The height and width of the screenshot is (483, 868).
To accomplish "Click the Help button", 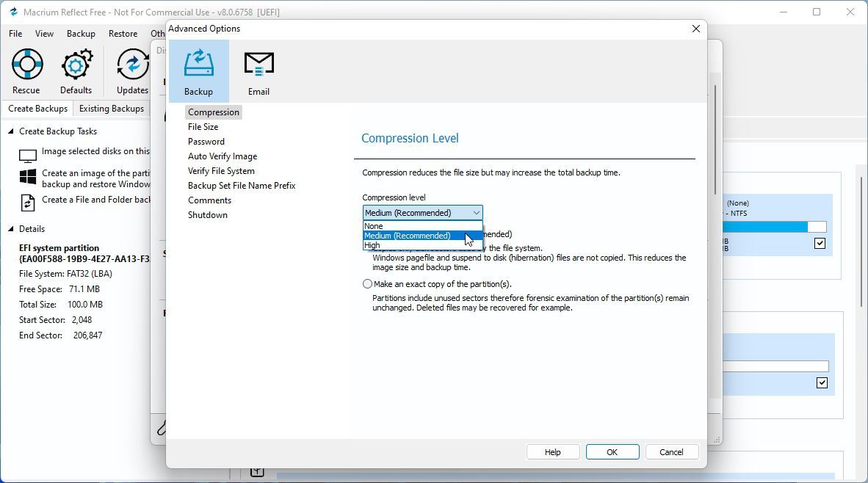I will 552,452.
